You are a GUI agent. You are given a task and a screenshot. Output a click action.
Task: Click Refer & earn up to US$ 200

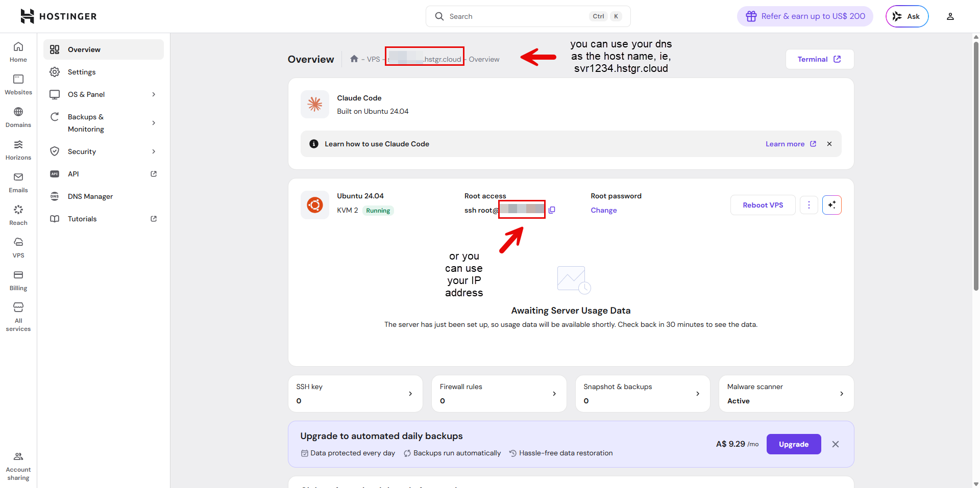(x=805, y=16)
